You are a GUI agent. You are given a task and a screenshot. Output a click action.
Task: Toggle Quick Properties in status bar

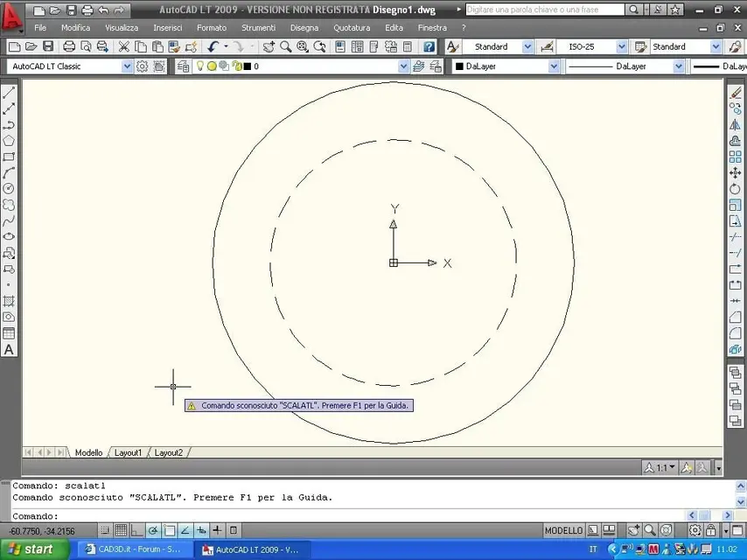tap(233, 530)
